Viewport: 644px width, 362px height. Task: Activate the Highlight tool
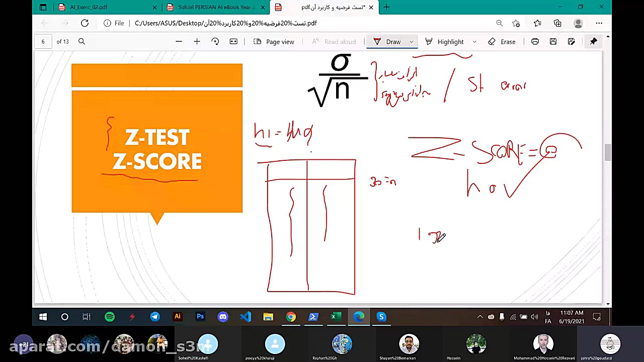click(450, 42)
